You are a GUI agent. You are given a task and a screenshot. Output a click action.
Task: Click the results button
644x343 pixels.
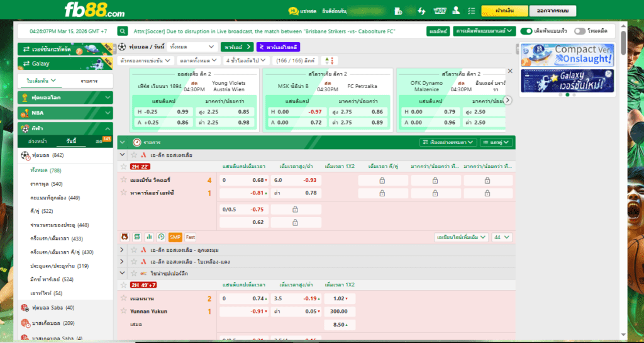coord(438,31)
